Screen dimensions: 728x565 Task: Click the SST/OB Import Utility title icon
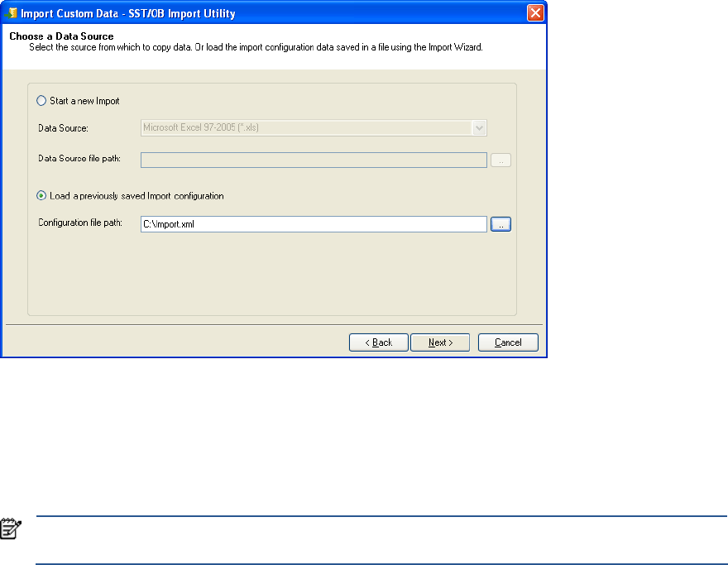coord(11,13)
